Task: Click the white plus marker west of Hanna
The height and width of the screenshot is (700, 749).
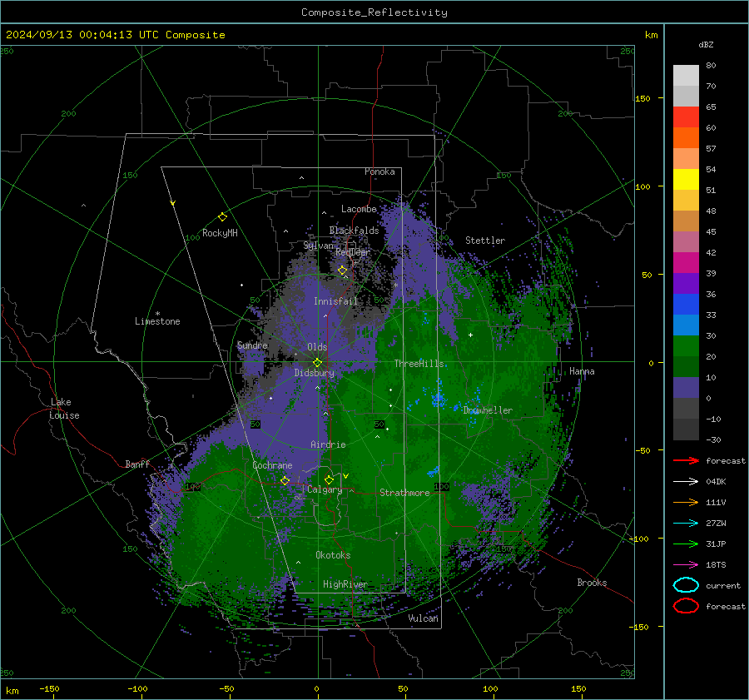Action: pos(470,335)
